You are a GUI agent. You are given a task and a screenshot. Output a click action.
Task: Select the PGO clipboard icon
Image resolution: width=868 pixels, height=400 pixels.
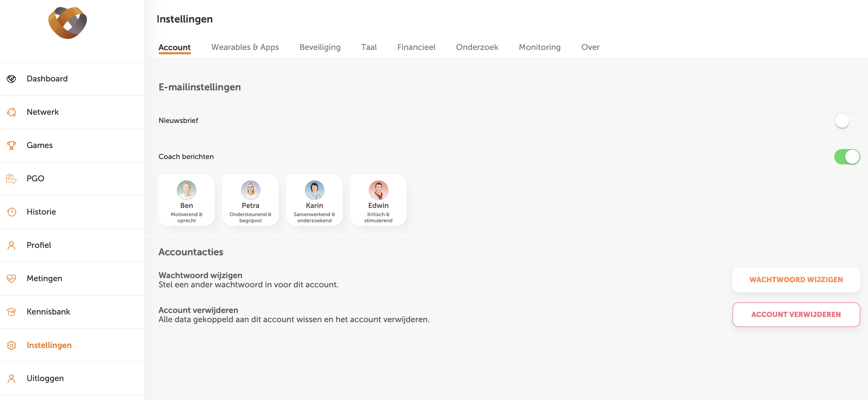coord(12,179)
